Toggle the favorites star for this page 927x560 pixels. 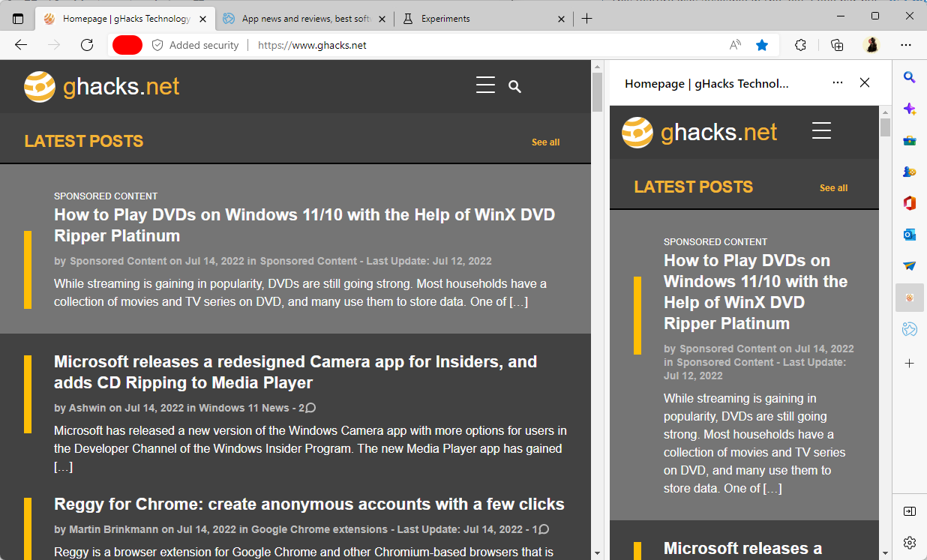(x=762, y=45)
